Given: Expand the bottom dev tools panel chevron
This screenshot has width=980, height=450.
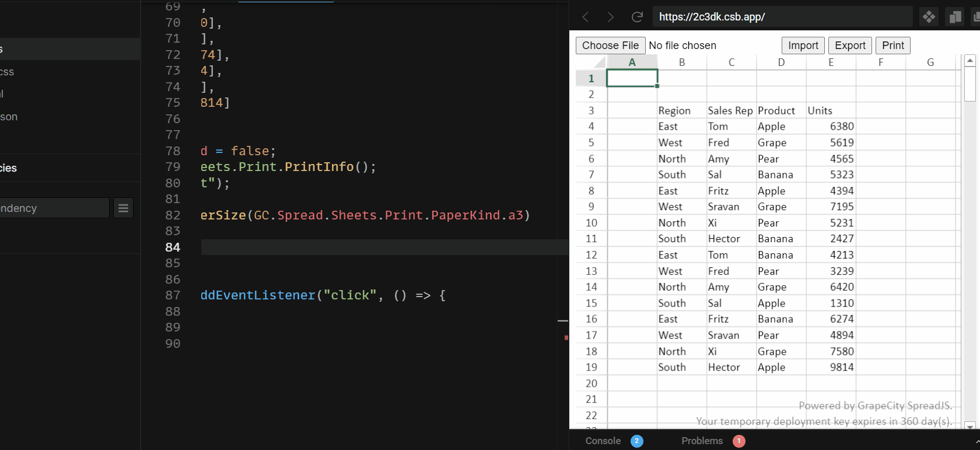Looking at the screenshot, I should pyautogui.click(x=977, y=442).
